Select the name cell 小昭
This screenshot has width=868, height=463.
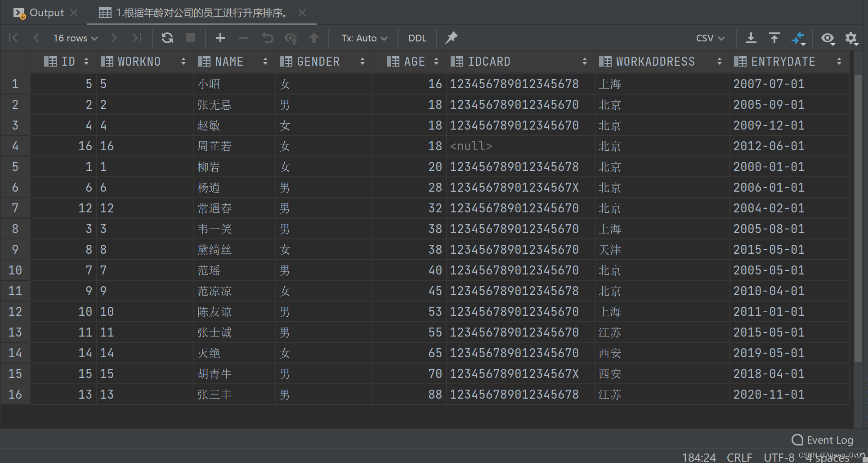(x=234, y=84)
